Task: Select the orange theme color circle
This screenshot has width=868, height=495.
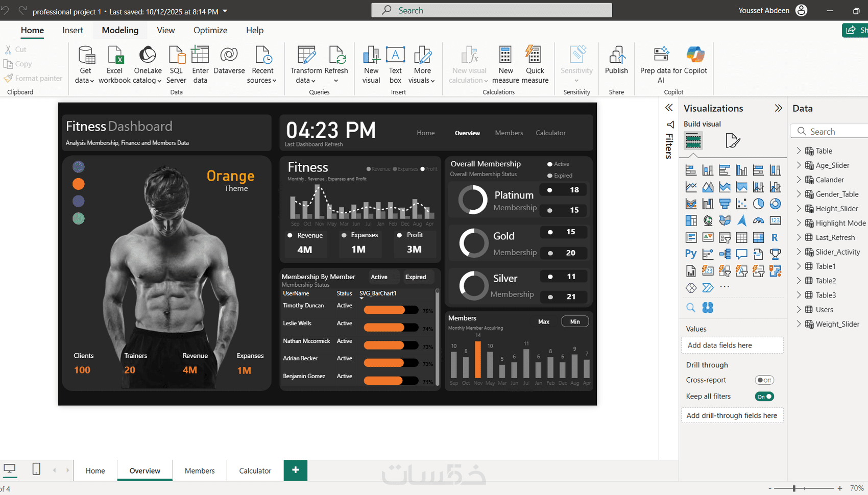Action: coord(78,184)
